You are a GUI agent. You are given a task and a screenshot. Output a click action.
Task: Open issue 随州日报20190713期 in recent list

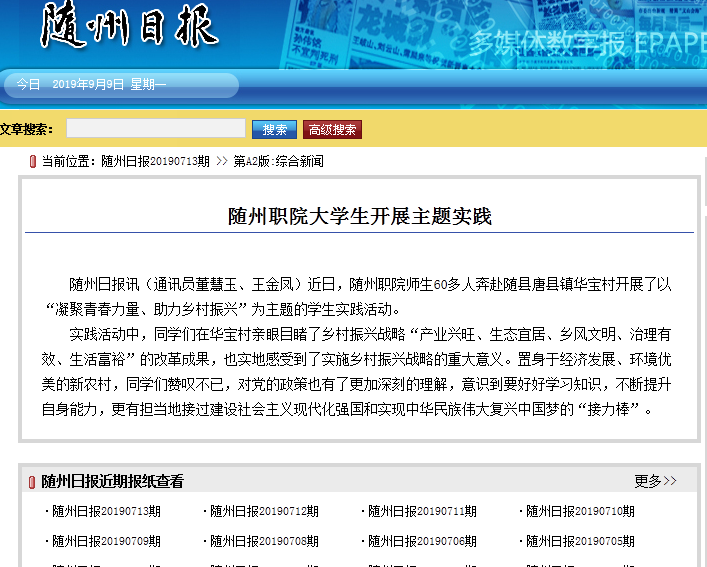[x=106, y=511]
